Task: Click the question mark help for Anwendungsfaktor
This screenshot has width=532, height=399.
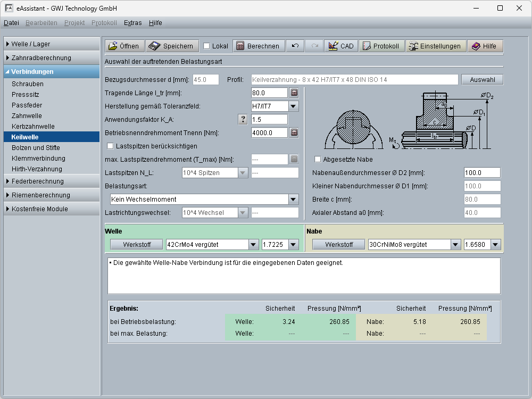Action: pos(243,119)
